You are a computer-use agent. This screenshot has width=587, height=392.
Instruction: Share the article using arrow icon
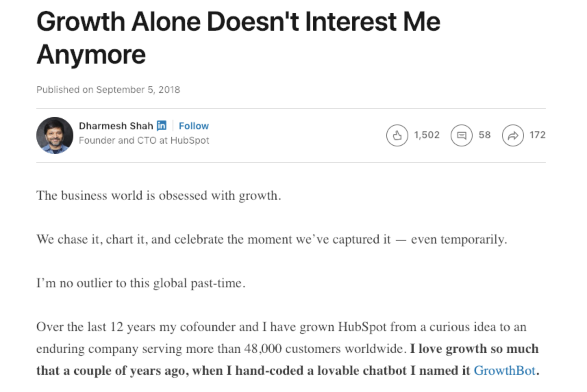click(x=513, y=135)
